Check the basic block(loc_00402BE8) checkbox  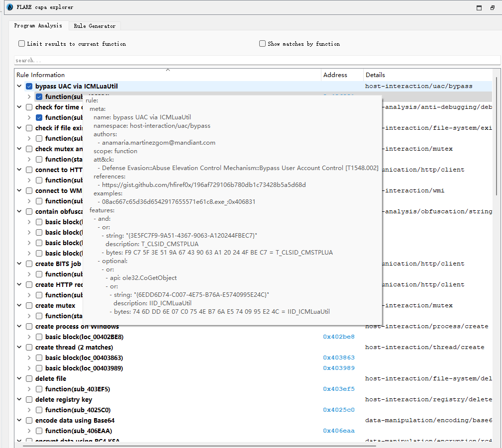click(x=39, y=337)
